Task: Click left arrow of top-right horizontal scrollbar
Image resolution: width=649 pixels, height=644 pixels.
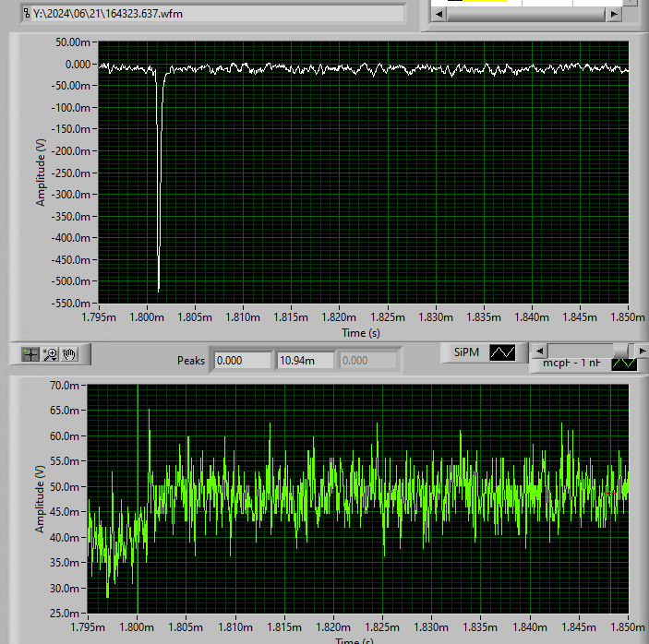Action: tap(439, 14)
